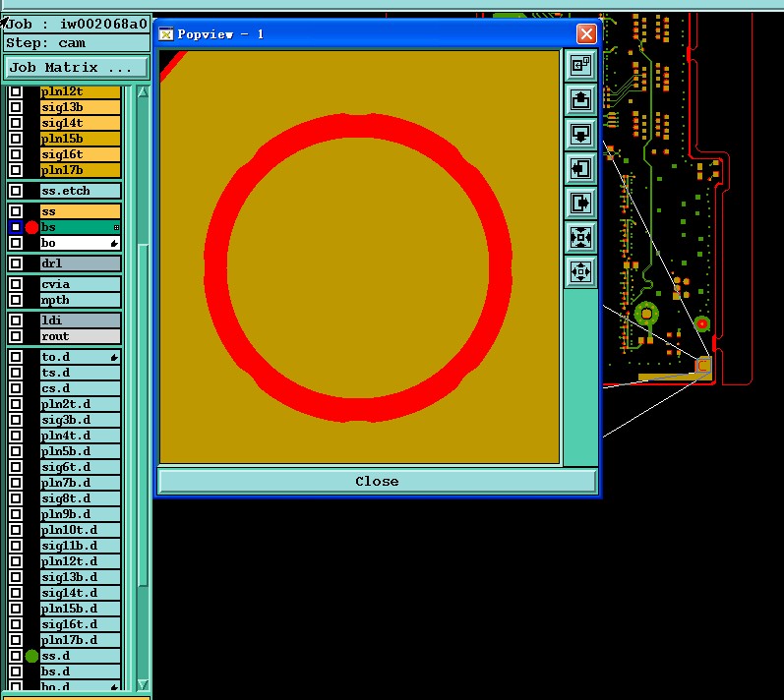Select the ts.d layer name

tap(80, 373)
